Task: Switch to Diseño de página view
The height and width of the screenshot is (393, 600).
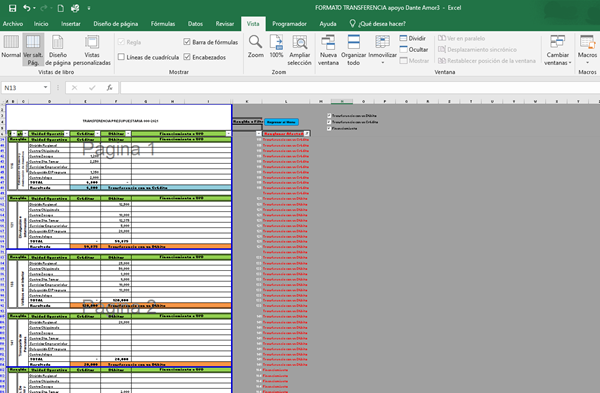Action: [x=58, y=50]
